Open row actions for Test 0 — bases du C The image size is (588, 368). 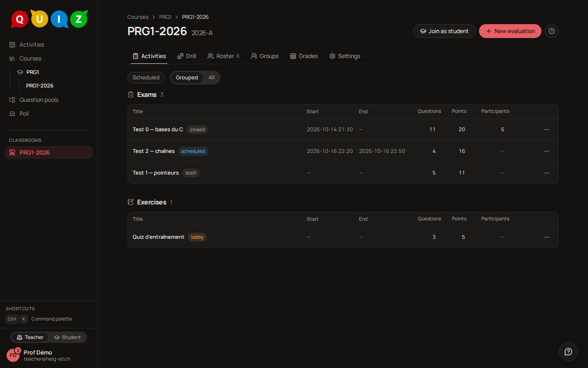coord(547,130)
